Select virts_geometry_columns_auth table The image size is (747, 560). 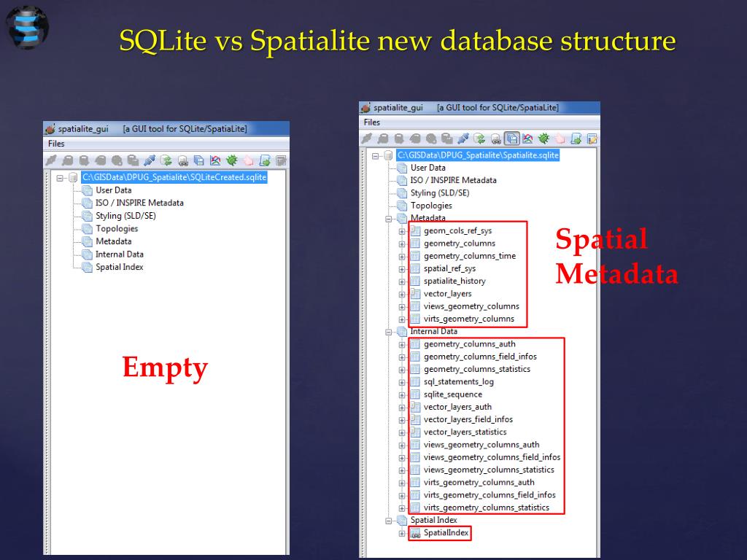(479, 483)
